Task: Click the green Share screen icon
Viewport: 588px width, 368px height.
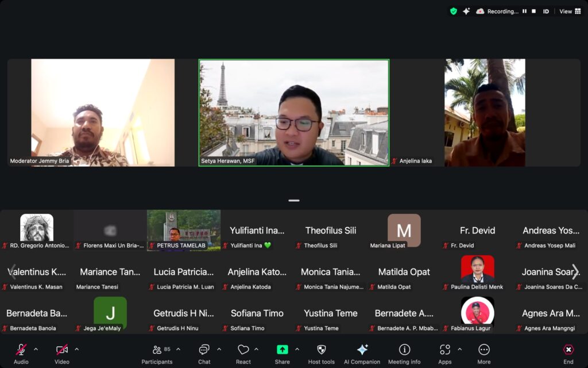Action: (x=282, y=350)
